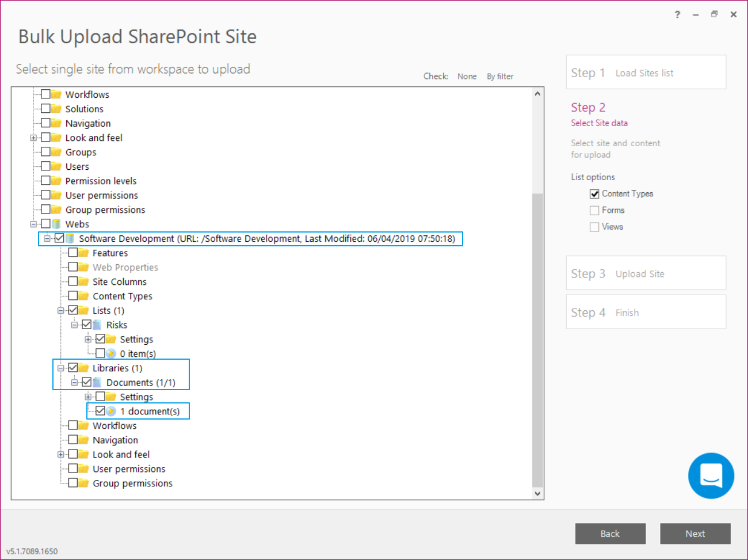
Task: Click the 0 item(s) icon
Action: click(x=112, y=353)
